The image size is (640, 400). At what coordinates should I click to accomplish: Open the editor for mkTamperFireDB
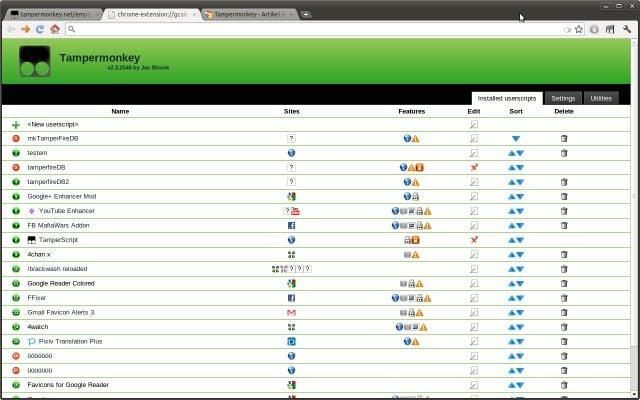pos(473,139)
